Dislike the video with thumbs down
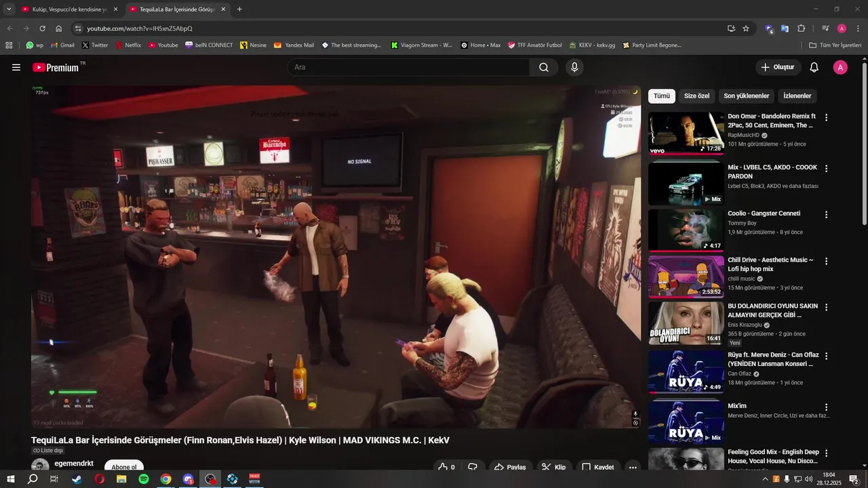The height and width of the screenshot is (488, 868). [x=473, y=467]
